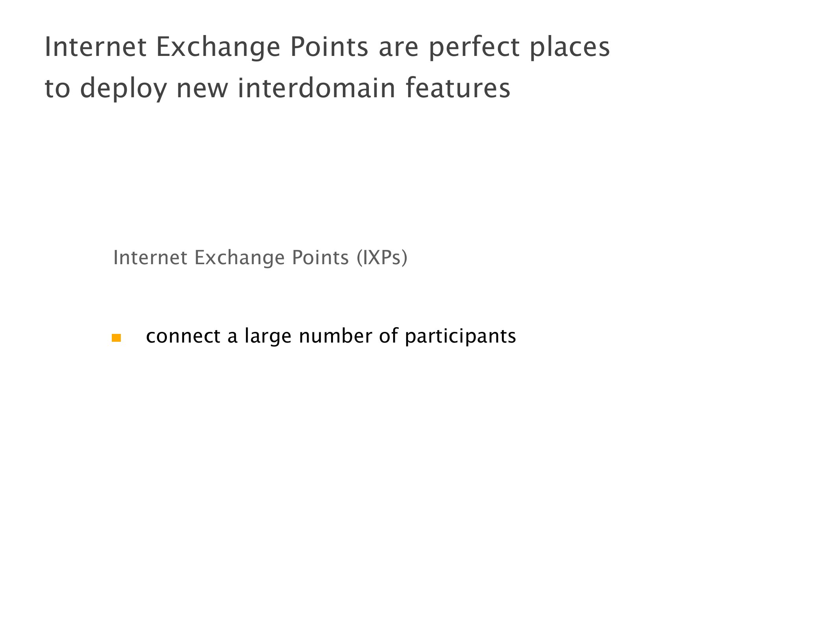
Task: Click the word "features" in the title
Action: (458, 88)
